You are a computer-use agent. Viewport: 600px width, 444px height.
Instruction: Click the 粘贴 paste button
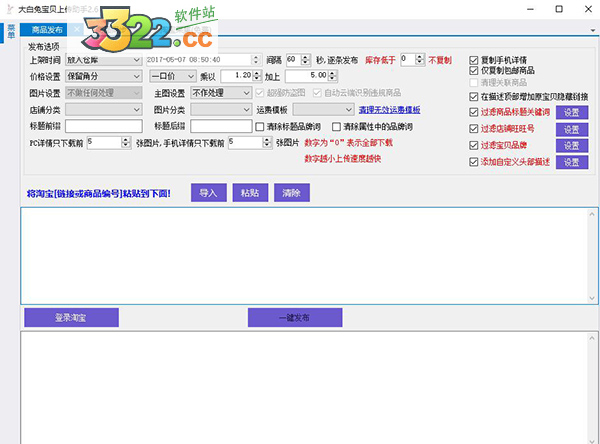[249, 192]
